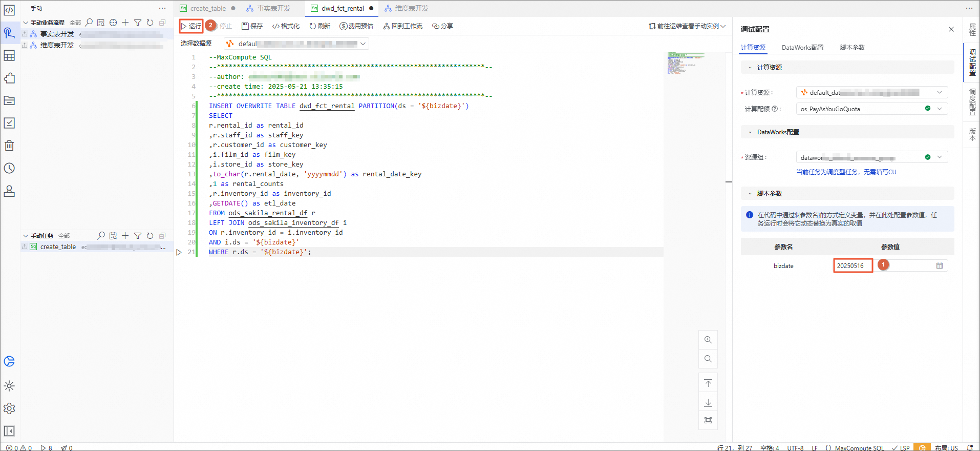
Task: Add new item in 手动业务流程 section
Action: tap(125, 23)
